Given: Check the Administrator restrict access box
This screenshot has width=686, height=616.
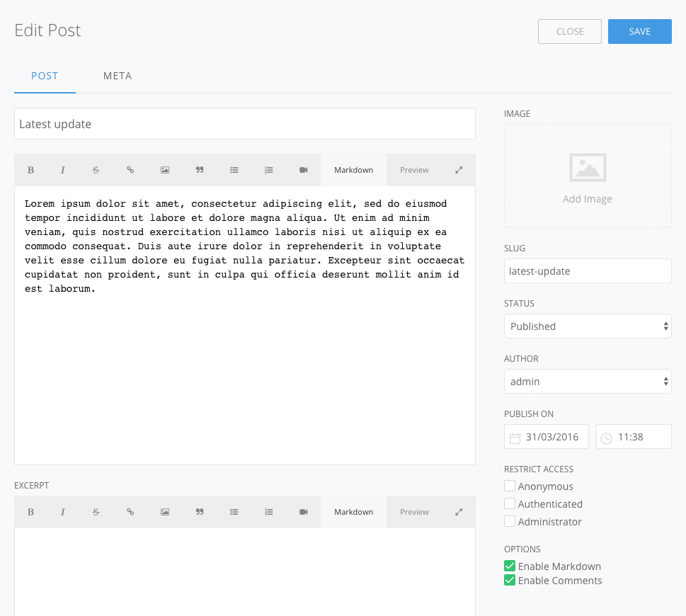Looking at the screenshot, I should [510, 522].
